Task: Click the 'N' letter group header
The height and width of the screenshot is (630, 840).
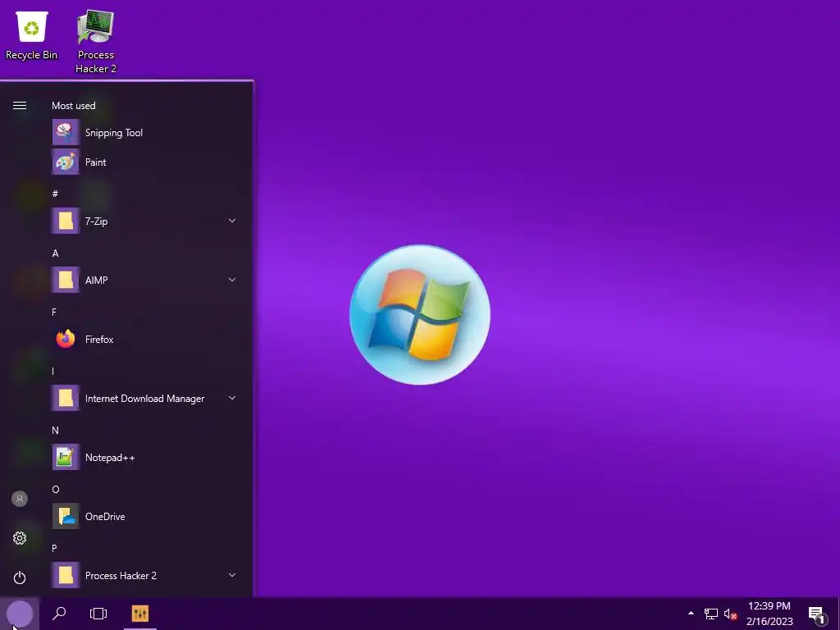Action: point(55,430)
